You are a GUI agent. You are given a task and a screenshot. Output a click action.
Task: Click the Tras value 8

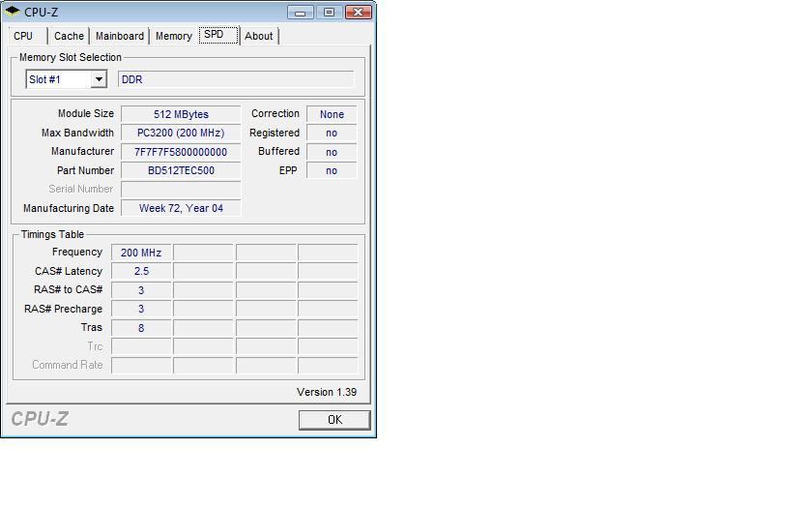coord(141,328)
